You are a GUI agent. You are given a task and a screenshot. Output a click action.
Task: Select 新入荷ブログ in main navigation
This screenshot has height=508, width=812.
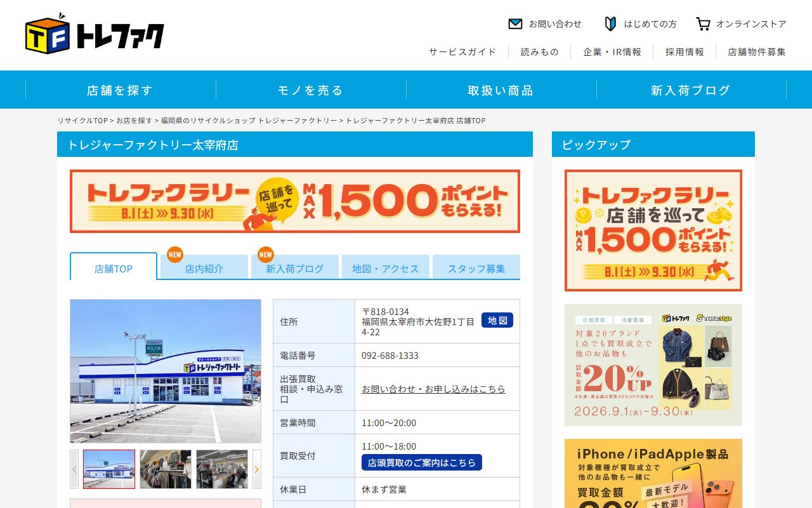pyautogui.click(x=691, y=90)
